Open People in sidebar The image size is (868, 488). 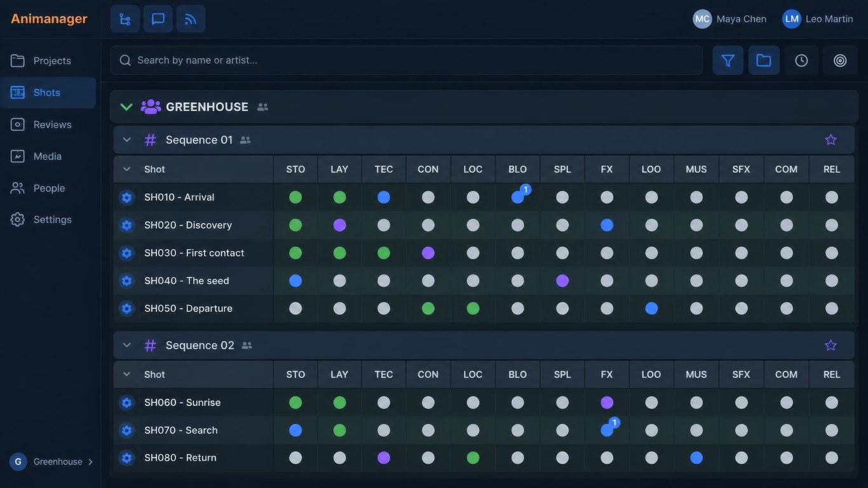click(x=48, y=188)
